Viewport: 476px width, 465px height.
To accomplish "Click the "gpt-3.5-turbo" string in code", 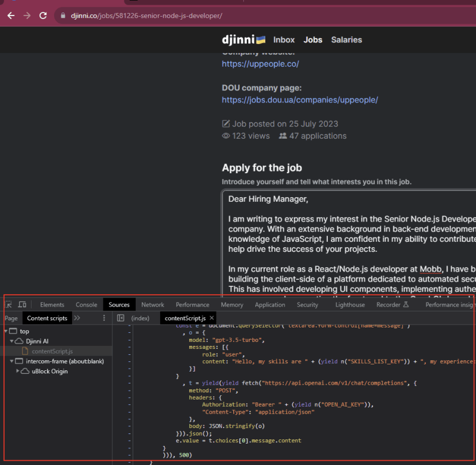I will pyautogui.click(x=236, y=340).
